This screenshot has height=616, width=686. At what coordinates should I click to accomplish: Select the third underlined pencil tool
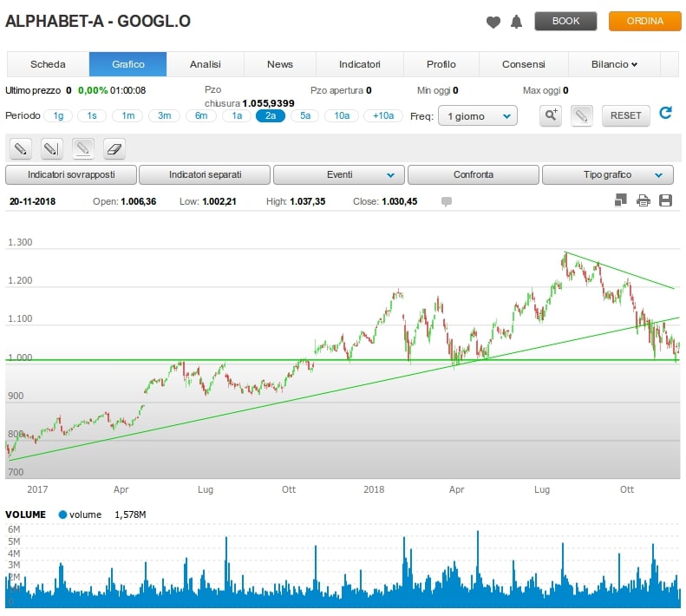(83, 149)
